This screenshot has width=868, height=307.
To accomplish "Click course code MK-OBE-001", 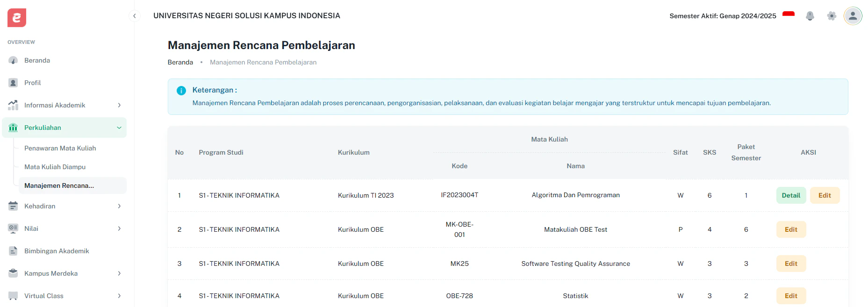I will [459, 229].
